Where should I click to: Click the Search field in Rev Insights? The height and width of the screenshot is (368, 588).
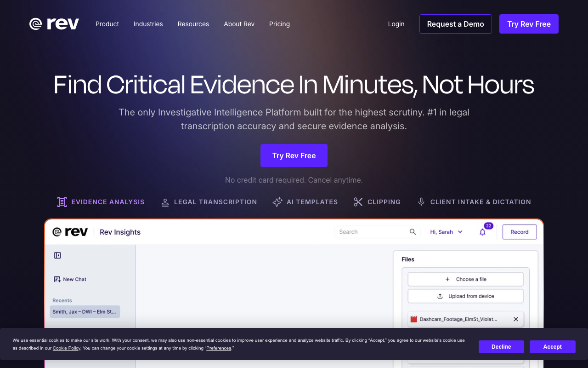[377, 232]
